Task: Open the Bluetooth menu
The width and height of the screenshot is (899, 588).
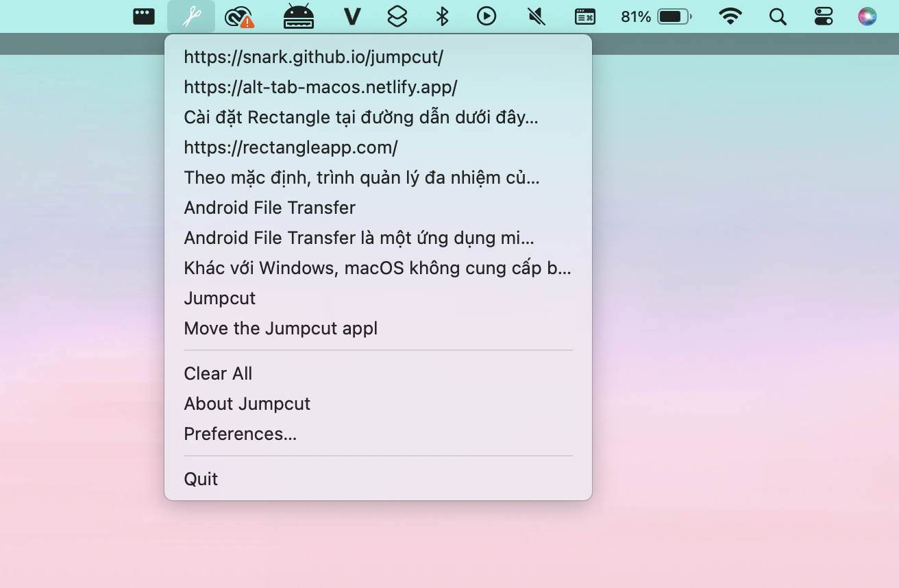Action: 443,16
